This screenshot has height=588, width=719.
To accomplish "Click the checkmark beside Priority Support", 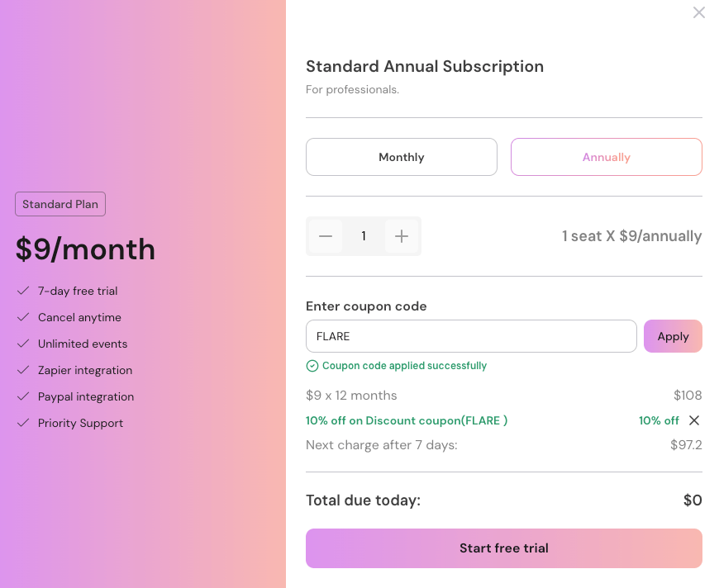I will pos(23,423).
